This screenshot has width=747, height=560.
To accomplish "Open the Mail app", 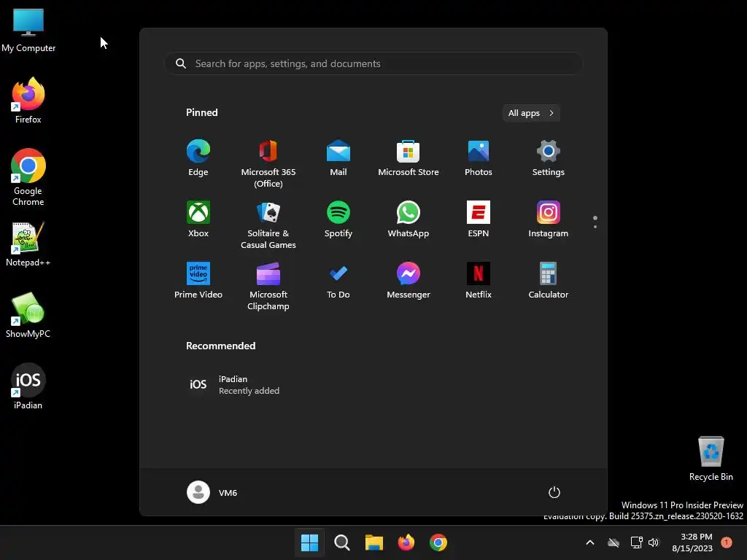I will click(338, 158).
